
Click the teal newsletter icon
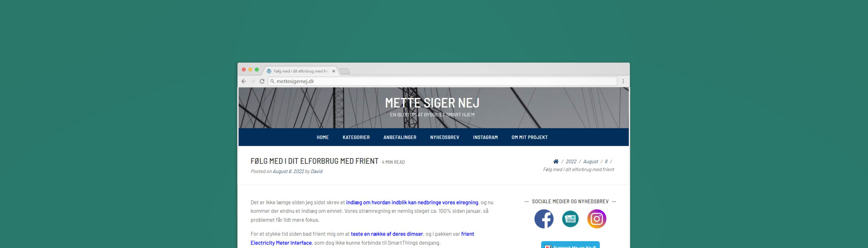(x=570, y=219)
